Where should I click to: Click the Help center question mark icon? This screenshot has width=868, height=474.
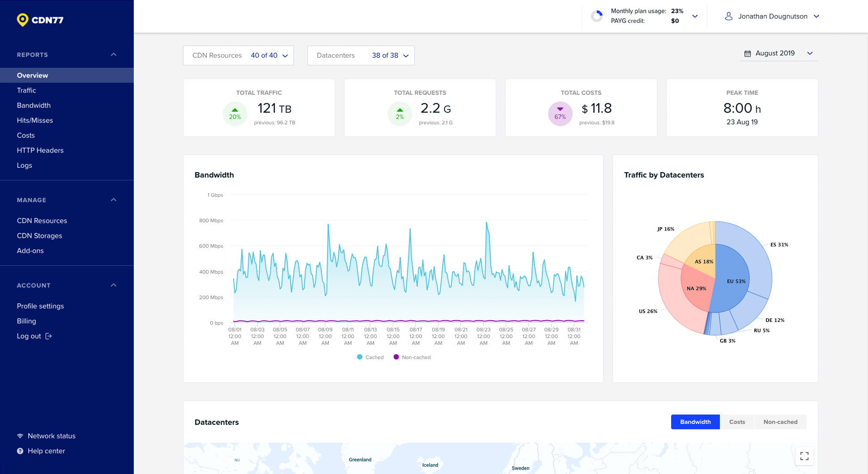tap(20, 451)
